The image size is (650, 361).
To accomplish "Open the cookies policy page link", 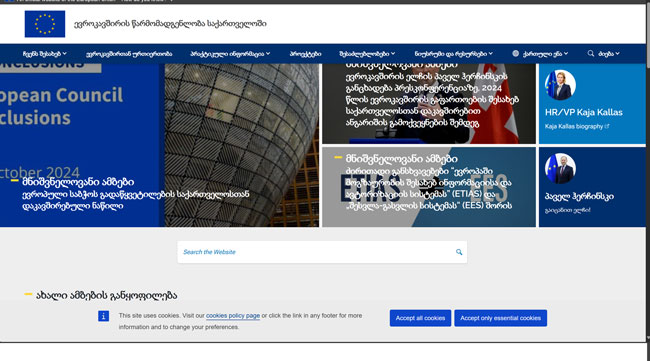I will pyautogui.click(x=233, y=316).
